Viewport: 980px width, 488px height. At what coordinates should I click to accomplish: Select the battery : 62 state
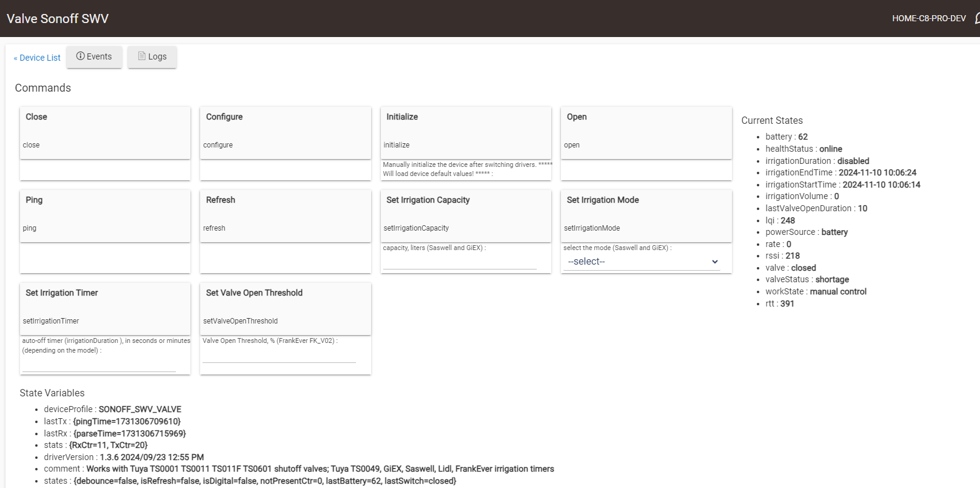787,137
